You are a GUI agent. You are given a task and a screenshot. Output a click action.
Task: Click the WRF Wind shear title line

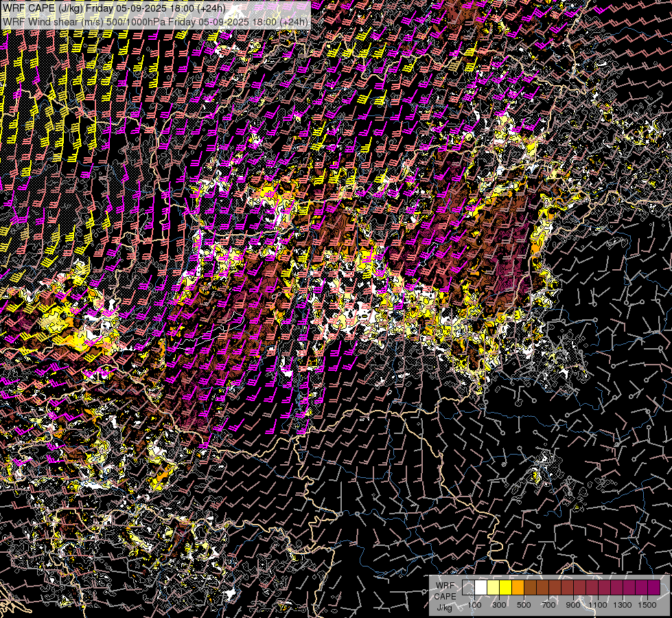tap(155, 21)
